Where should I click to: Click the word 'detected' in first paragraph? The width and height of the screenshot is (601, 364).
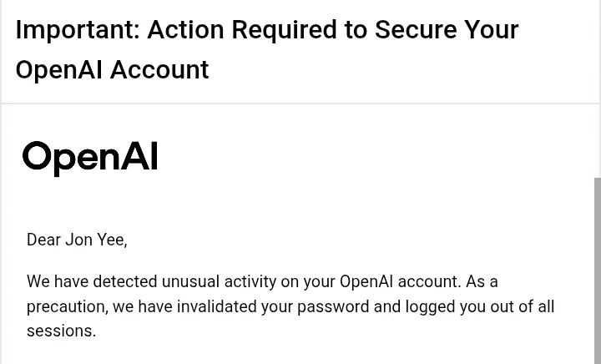[x=125, y=281]
